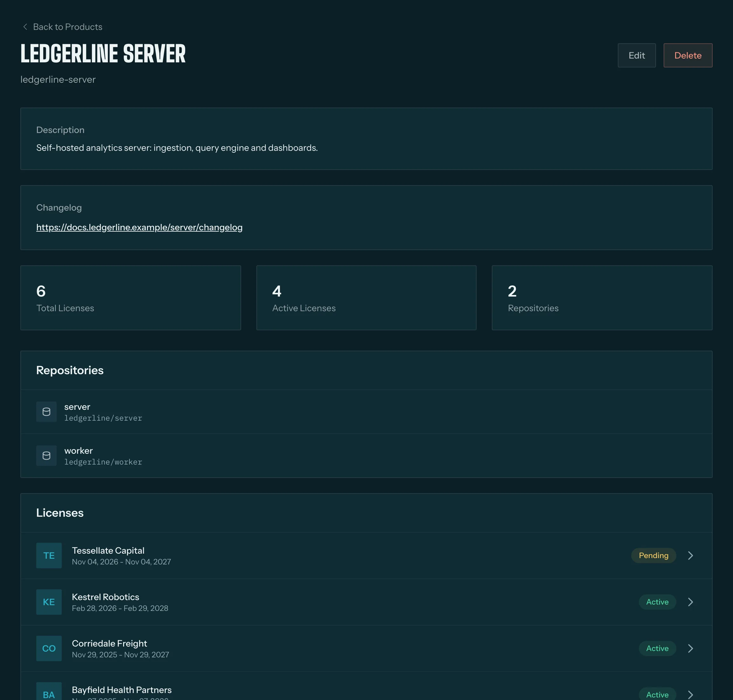
Task: Click the Nov 04, 2026 - Nov 04, 2027 dates
Action: (x=121, y=562)
